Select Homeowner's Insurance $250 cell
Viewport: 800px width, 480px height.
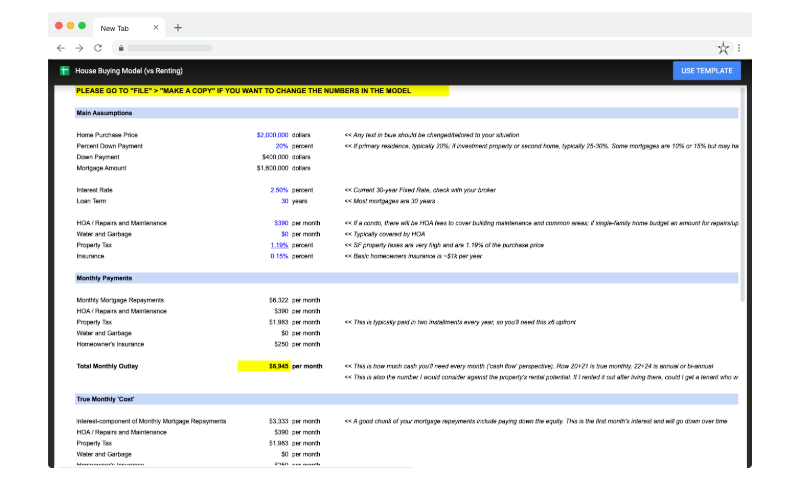(281, 344)
